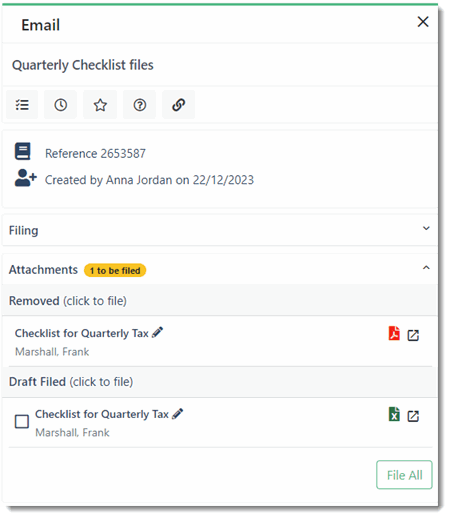Click the File All button

(404, 475)
